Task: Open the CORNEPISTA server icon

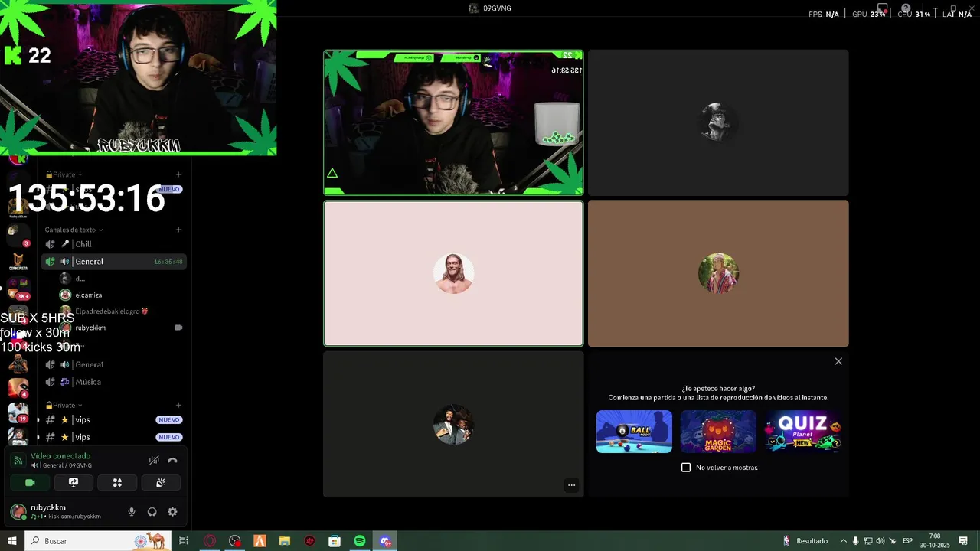Action: click(18, 262)
